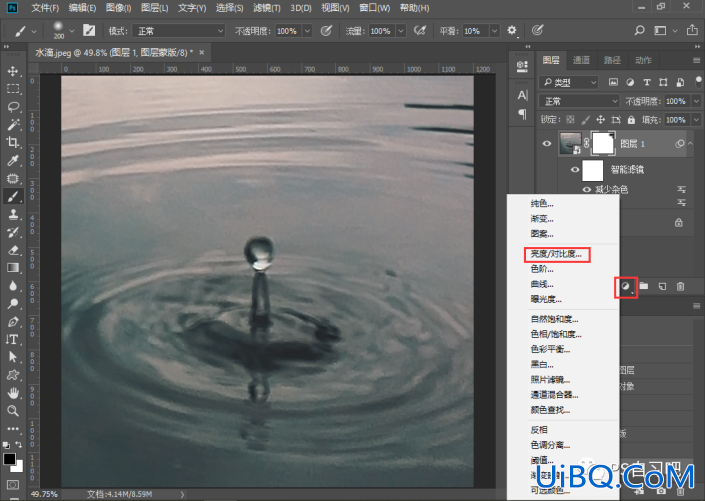Select the History Brush tool
705x501 pixels.
click(13, 233)
